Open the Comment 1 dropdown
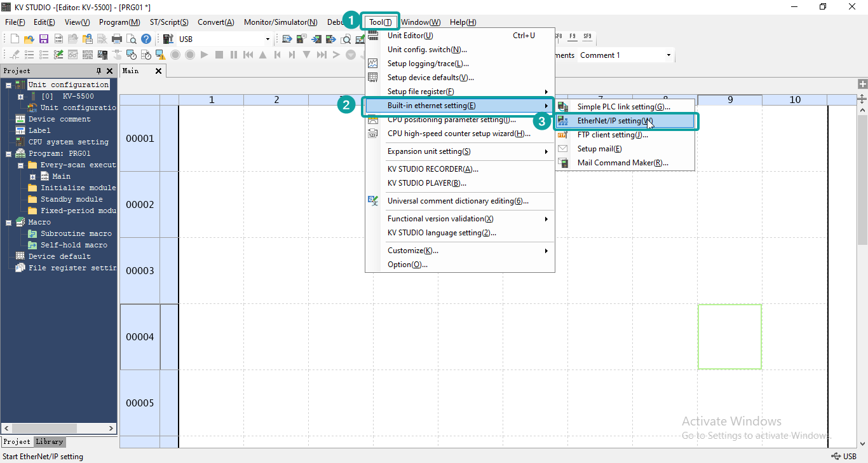 coord(625,55)
